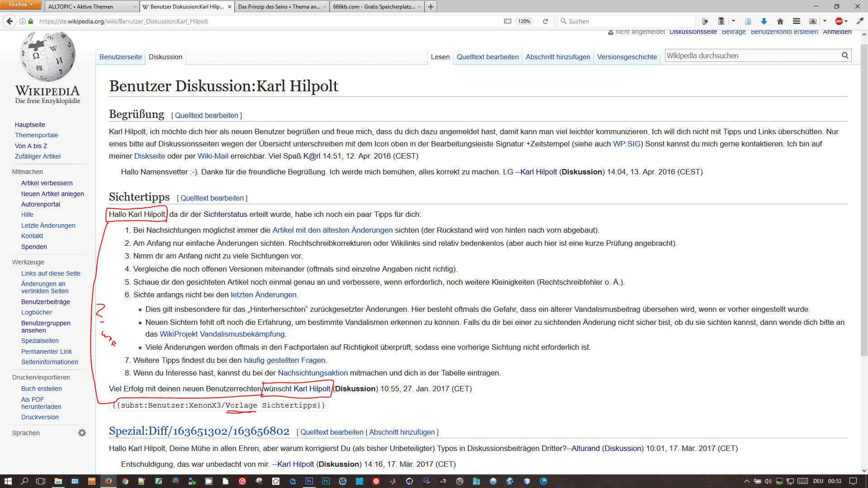Click the screenshot camera toolbar icon
The height and width of the screenshot is (488, 868).
[x=812, y=21]
